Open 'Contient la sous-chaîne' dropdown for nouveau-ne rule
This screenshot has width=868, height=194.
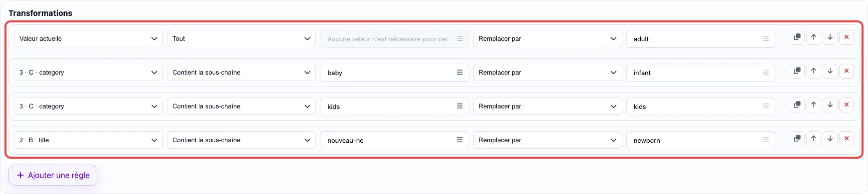241,140
